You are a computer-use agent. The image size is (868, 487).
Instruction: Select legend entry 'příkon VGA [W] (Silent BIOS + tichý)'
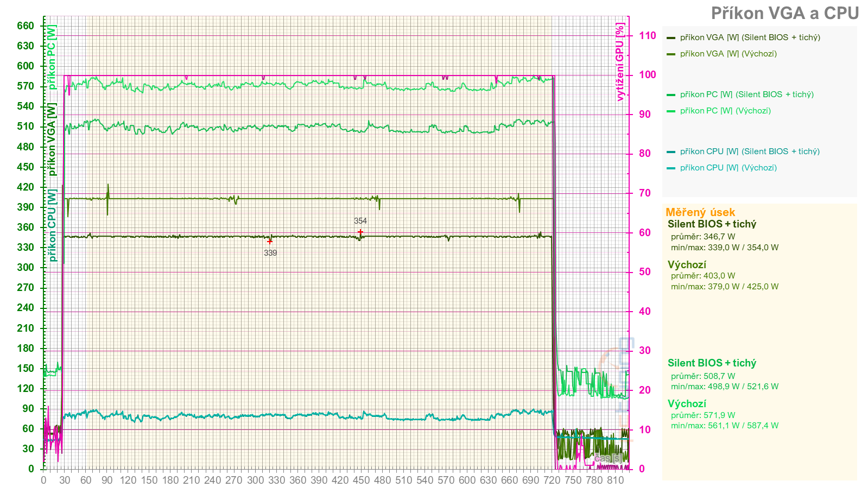tap(750, 37)
